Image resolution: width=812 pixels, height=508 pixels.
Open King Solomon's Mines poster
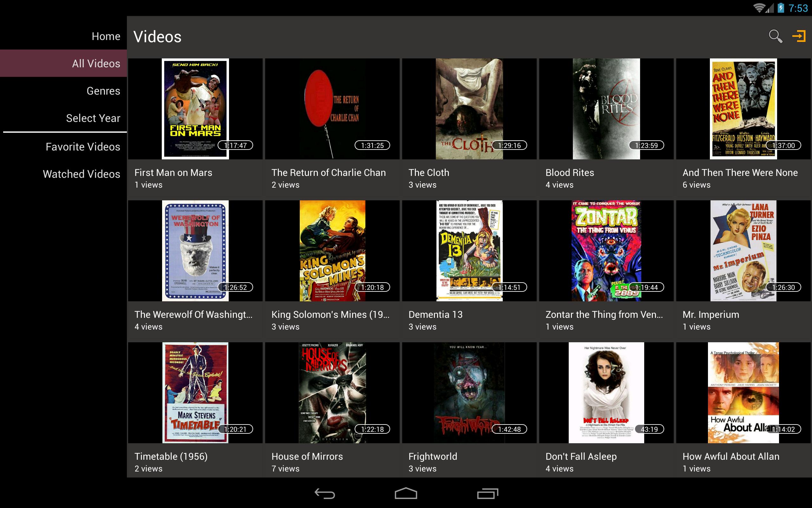click(x=332, y=251)
